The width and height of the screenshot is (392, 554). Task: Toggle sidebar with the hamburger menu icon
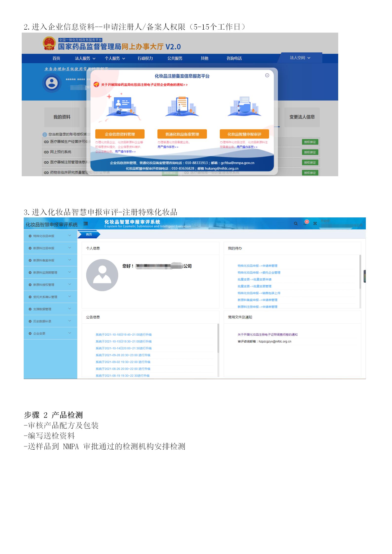pos(86,224)
